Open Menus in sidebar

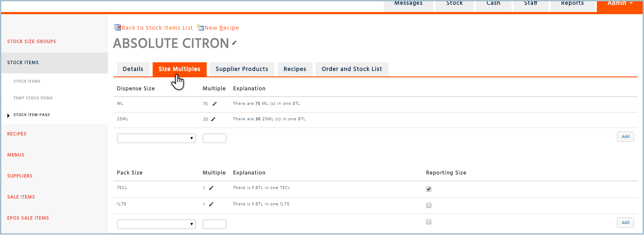coord(15,155)
